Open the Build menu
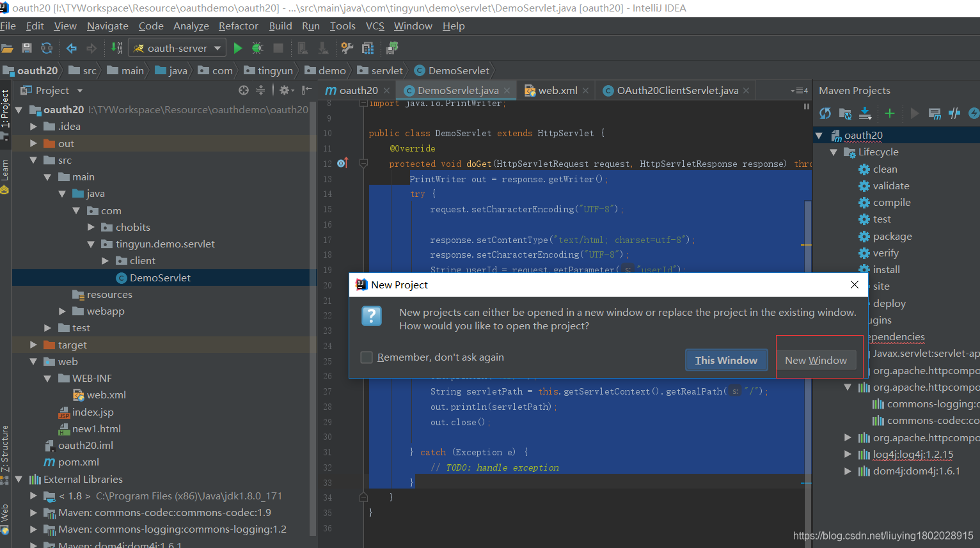Viewport: 980px width, 548px height. (280, 26)
